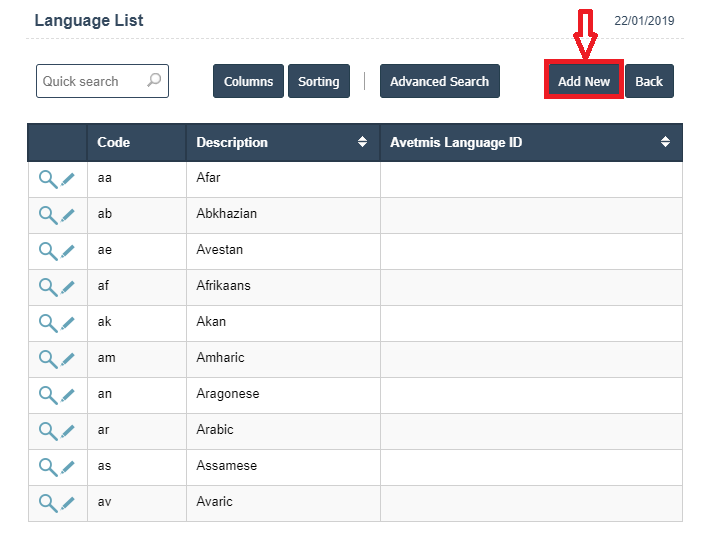This screenshot has width=706, height=541.
Task: Click the 'Amharic' description cell
Action: click(283, 360)
